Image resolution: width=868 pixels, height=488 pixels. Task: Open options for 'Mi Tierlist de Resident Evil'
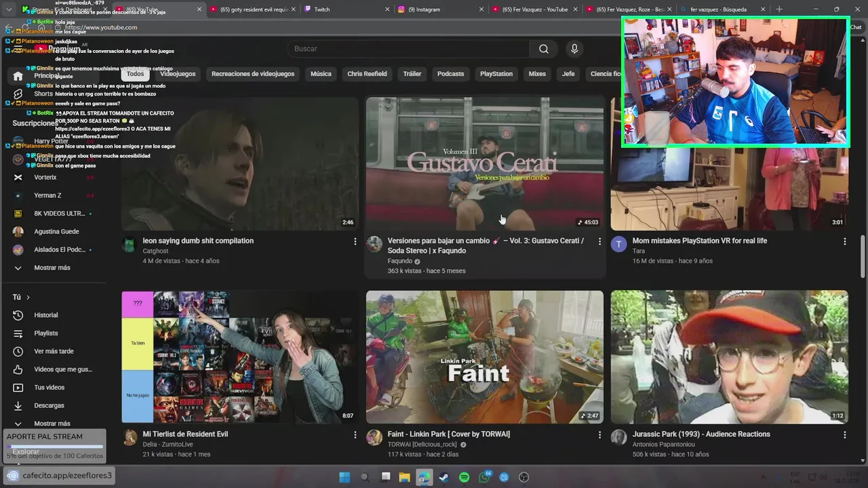355,434
